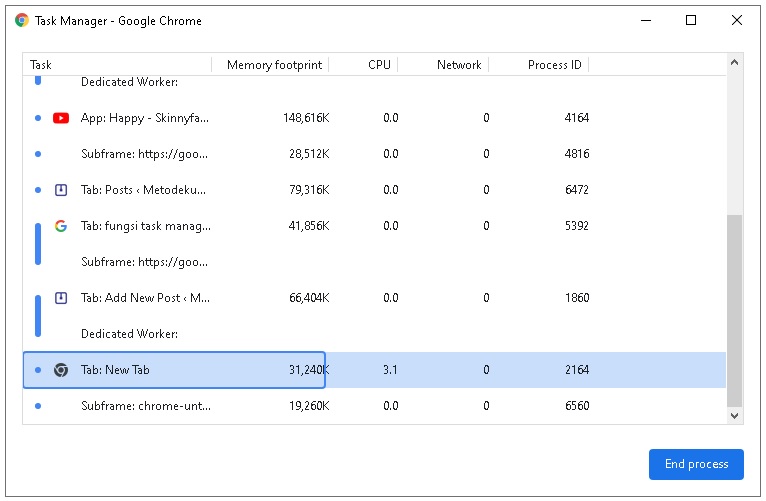Click the Google icon beside the fungsi task manager tab
The image size is (766, 501).
[x=61, y=226]
